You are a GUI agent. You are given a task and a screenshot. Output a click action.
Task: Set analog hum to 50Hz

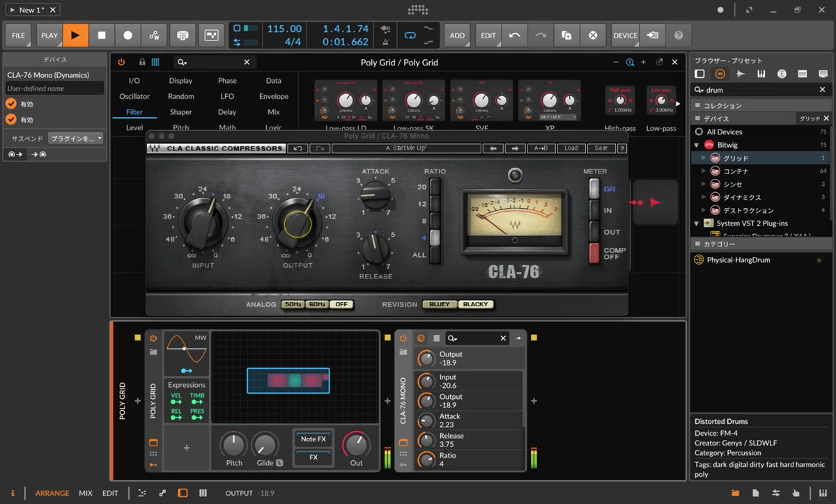[x=293, y=304]
